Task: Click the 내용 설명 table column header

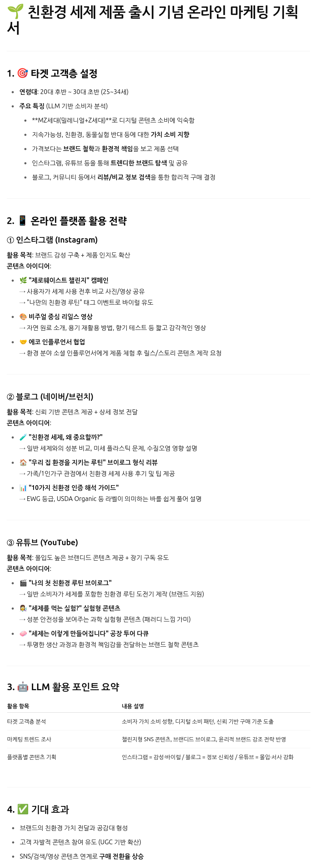Action: [133, 706]
